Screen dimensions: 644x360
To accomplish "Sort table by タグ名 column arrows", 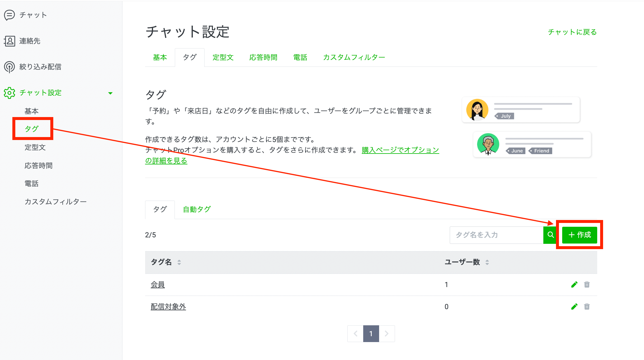I will tap(179, 262).
